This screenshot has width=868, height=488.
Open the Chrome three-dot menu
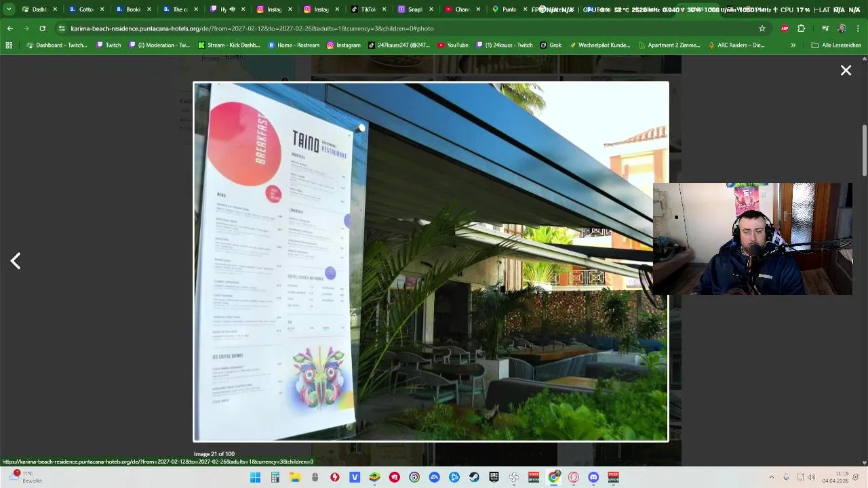coord(858,28)
